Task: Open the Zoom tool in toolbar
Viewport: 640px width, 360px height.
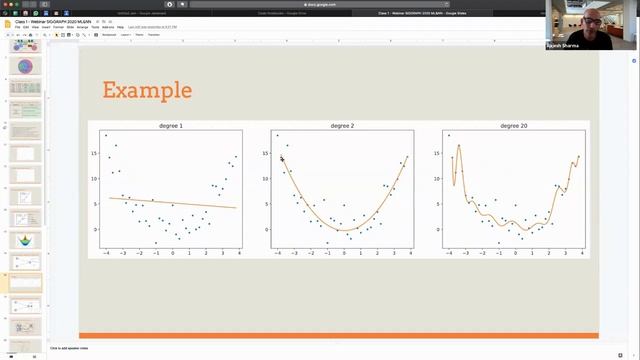Action: [45, 35]
